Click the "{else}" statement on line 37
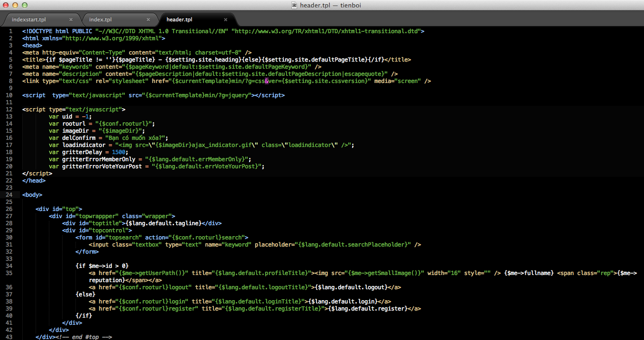The width and height of the screenshot is (644, 340). pos(85,294)
